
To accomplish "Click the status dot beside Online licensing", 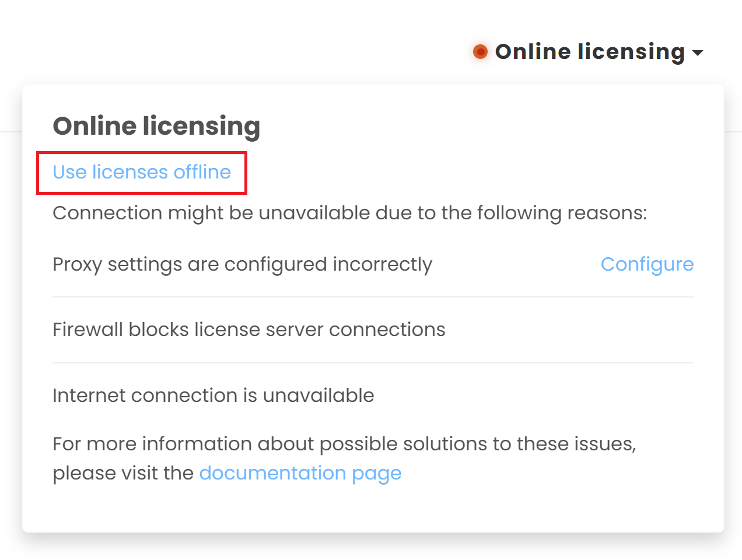I will pyautogui.click(x=480, y=51).
